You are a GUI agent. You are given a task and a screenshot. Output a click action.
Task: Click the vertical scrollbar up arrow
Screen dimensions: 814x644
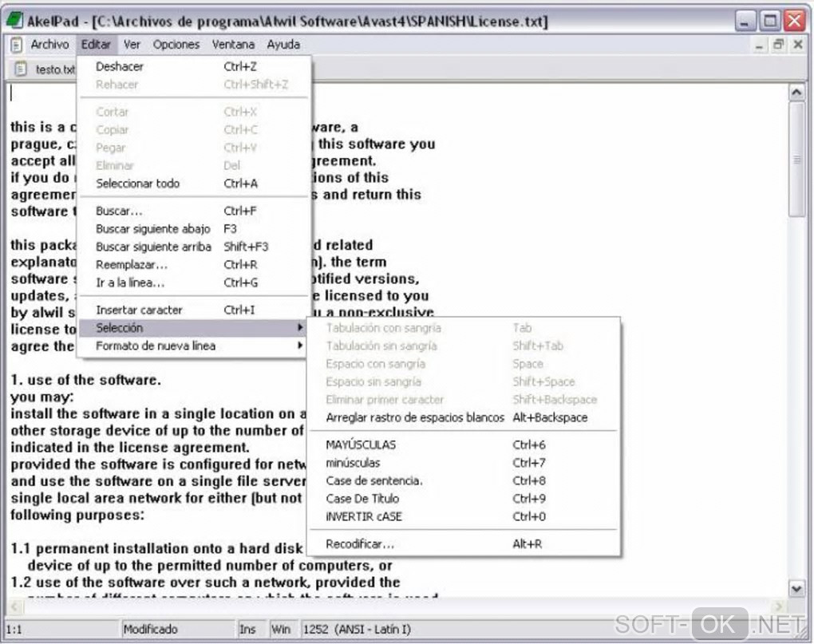[x=796, y=93]
